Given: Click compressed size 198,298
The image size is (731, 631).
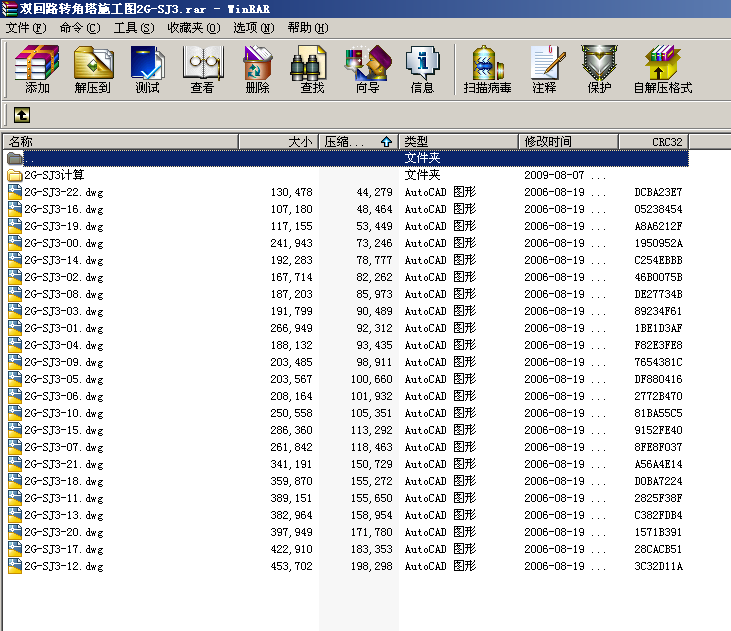Looking at the screenshot, I should point(372,566).
